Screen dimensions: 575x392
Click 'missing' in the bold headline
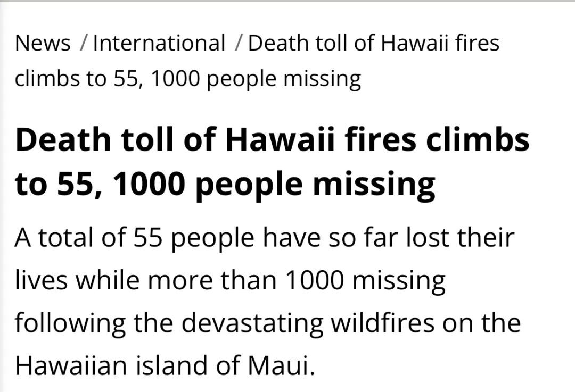[374, 185]
